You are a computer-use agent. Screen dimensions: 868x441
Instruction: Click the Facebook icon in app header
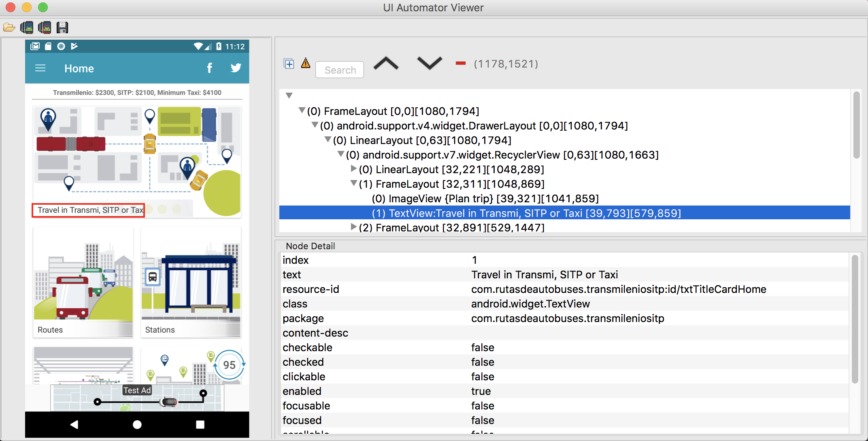pos(209,68)
